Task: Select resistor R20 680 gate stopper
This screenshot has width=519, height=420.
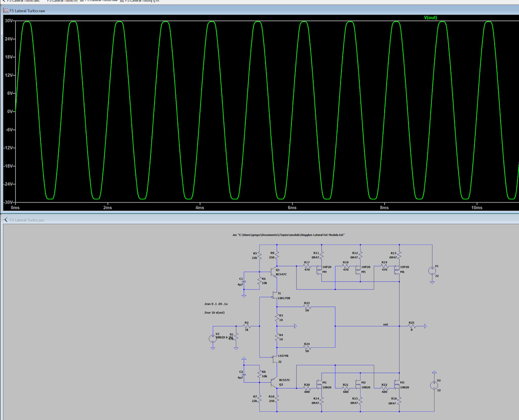Action: coord(307,388)
